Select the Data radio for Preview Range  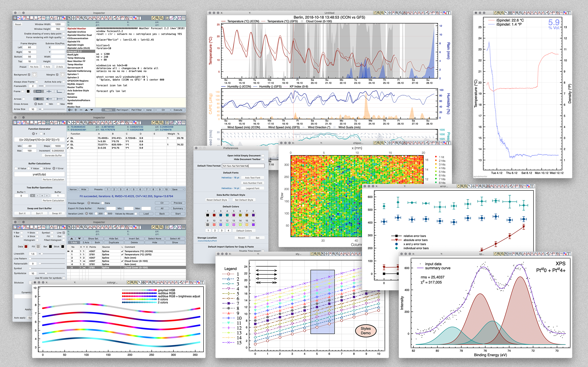[x=103, y=203]
